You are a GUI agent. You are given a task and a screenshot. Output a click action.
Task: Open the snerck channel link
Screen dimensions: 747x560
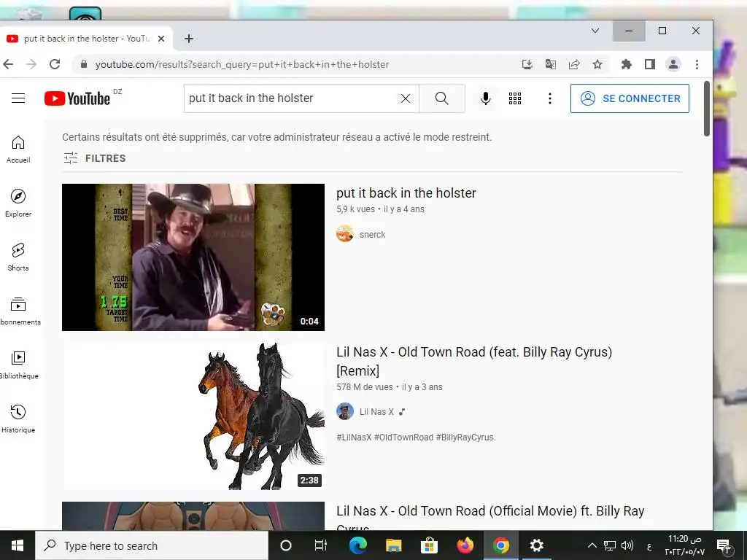click(x=373, y=234)
